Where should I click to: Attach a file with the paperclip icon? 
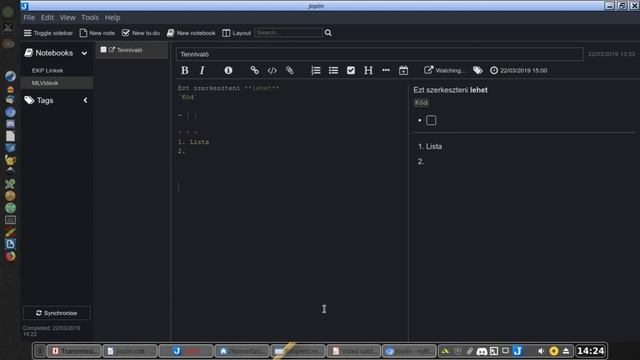point(289,70)
